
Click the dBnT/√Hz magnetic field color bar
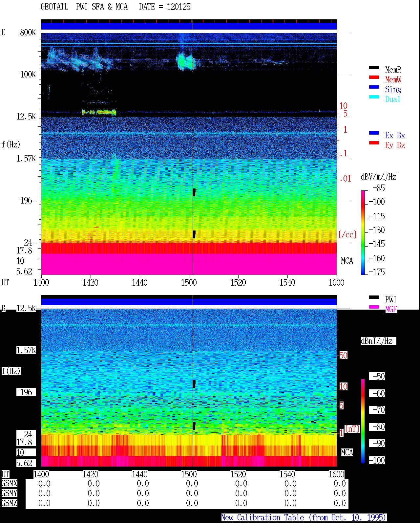tap(363, 421)
